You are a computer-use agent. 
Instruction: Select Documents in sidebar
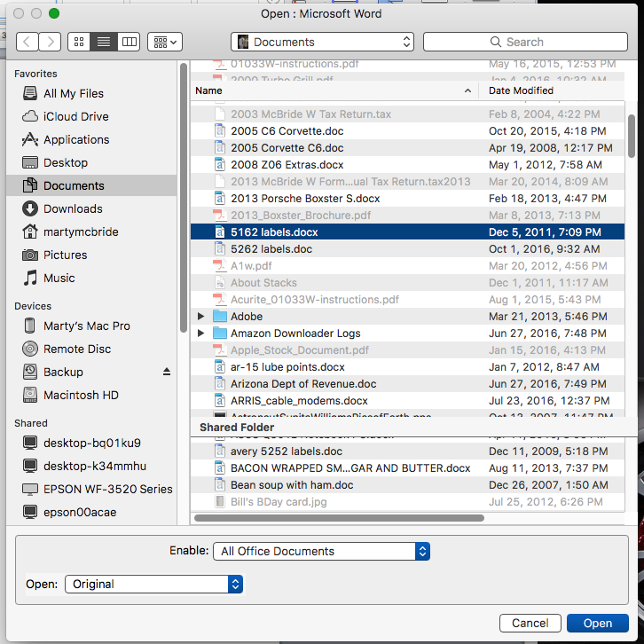[91, 185]
